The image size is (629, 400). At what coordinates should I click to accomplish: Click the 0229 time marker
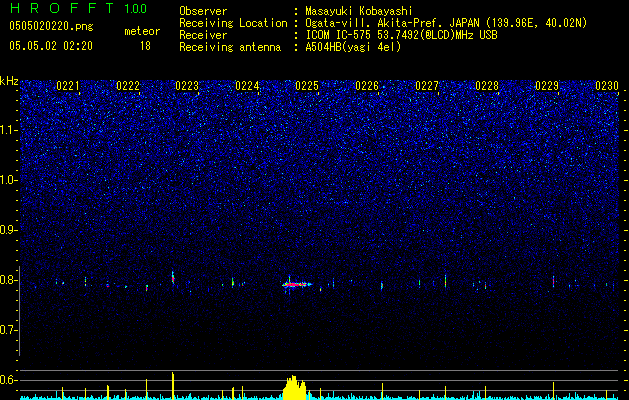(x=547, y=86)
